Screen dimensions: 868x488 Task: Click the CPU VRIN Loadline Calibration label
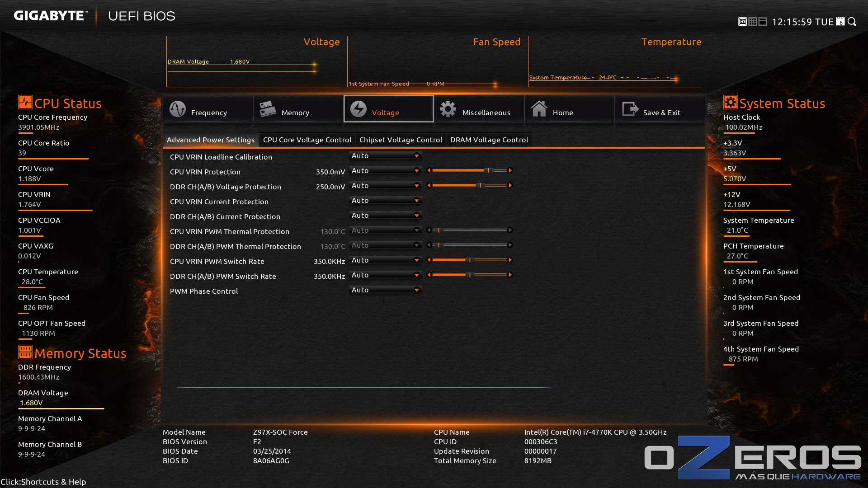[221, 157]
